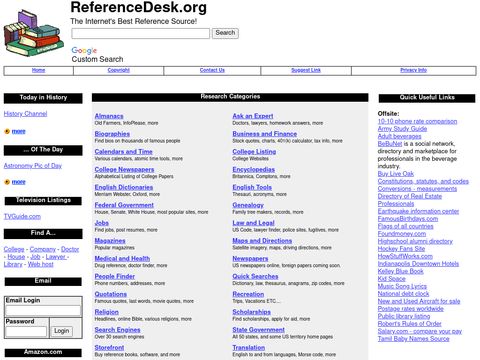Viewport: 480px width, 360px height.
Task: Select Doctor in Find A section
Action: [70, 249]
